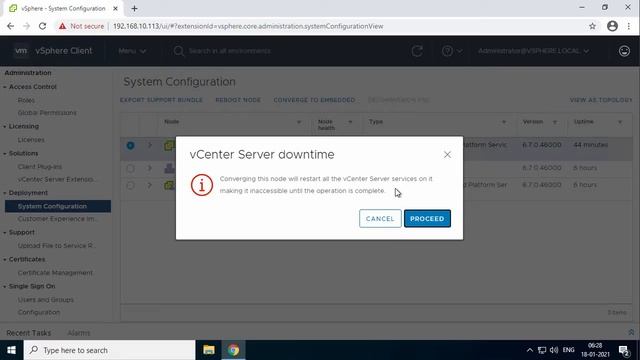640x360 pixels.
Task: Open the help question mark menu
Action: (x=451, y=51)
